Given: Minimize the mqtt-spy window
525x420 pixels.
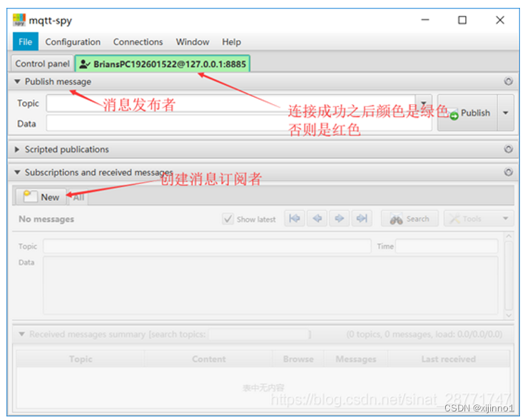Looking at the screenshot, I should point(425,20).
